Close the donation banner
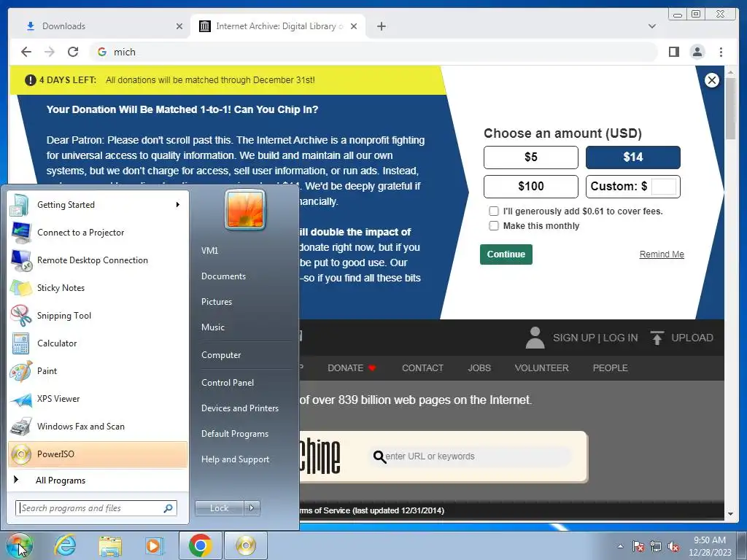 tap(712, 80)
